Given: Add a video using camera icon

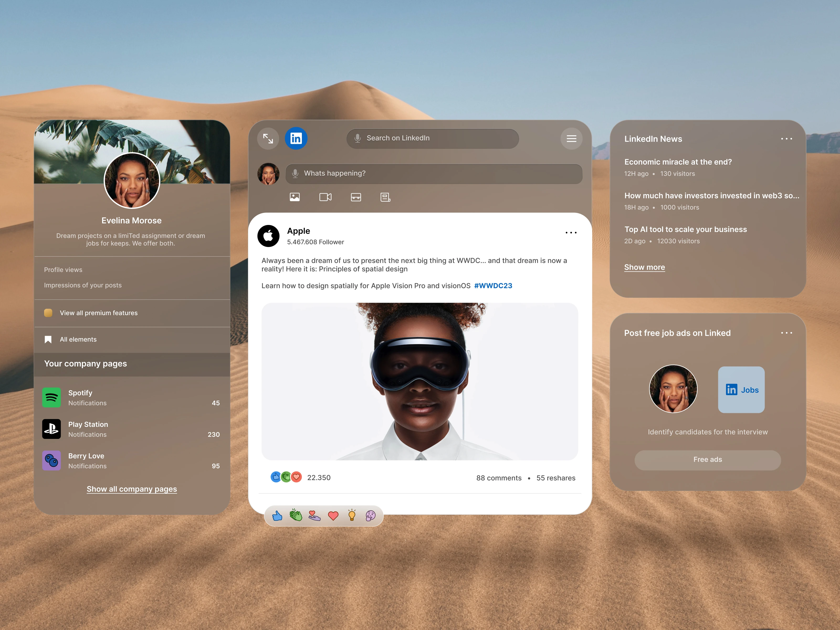Looking at the screenshot, I should pyautogui.click(x=325, y=197).
